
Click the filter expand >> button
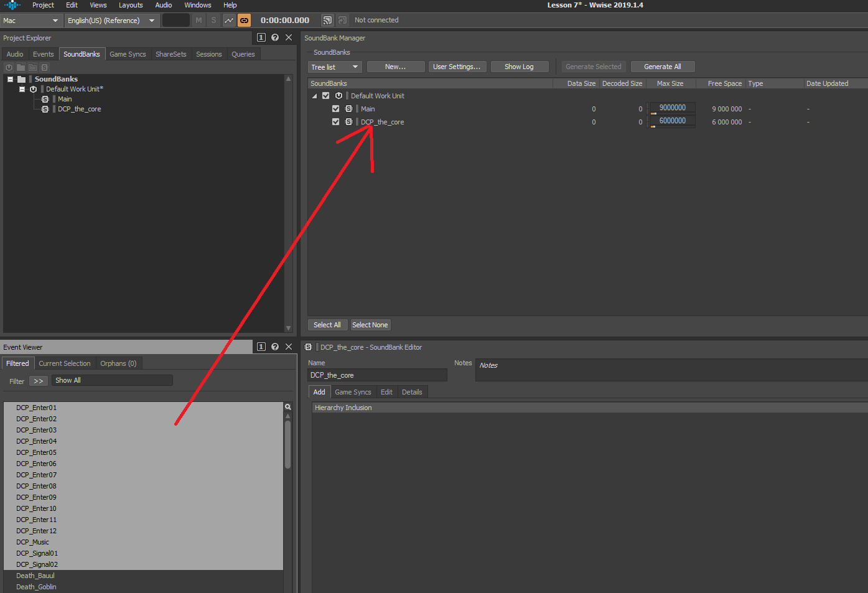click(39, 381)
